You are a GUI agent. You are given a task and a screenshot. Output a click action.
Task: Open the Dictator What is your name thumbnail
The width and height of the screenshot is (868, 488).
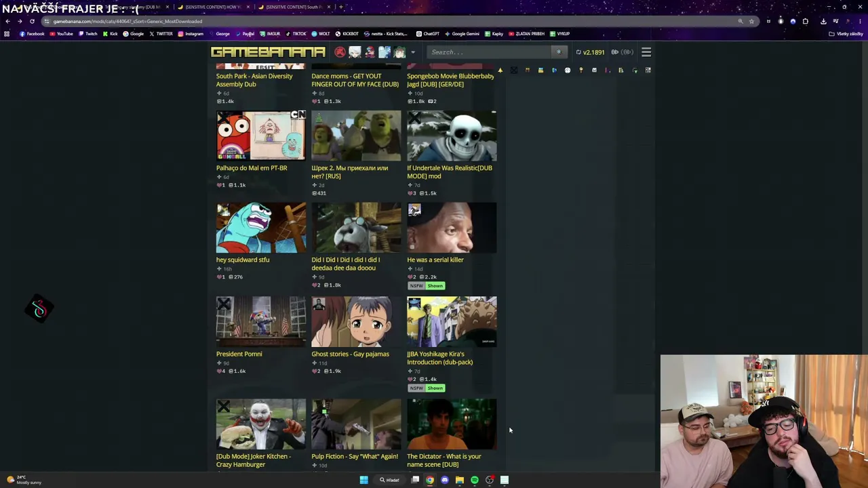(x=452, y=424)
